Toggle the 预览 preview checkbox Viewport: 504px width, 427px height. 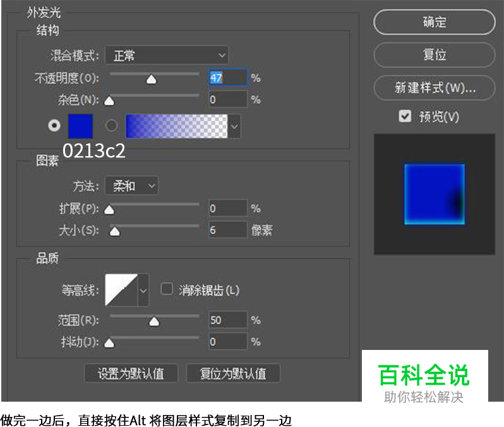405,116
